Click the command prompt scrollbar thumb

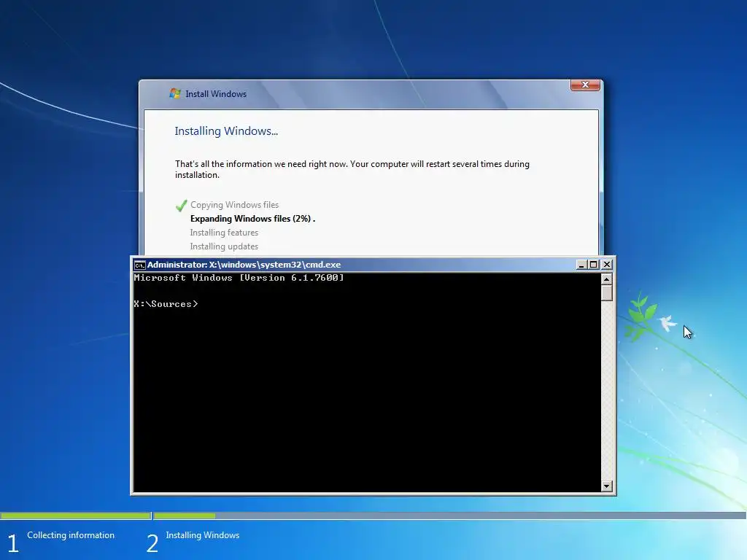(606, 292)
